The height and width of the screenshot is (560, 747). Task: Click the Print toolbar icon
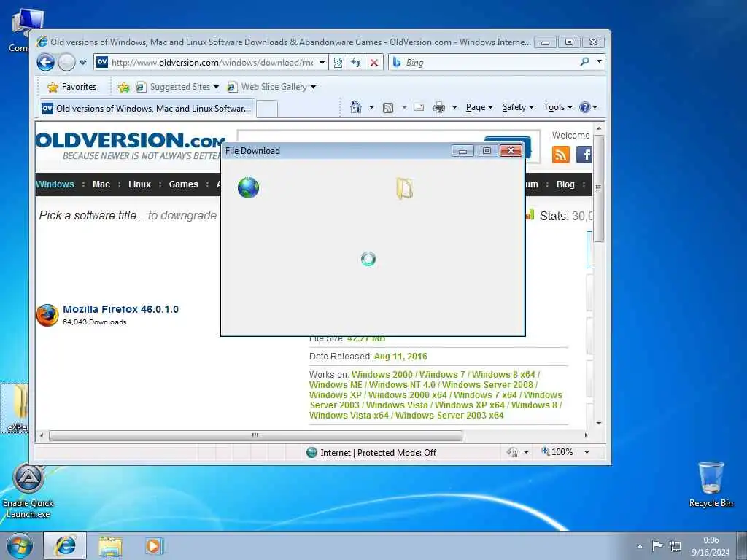pos(438,108)
